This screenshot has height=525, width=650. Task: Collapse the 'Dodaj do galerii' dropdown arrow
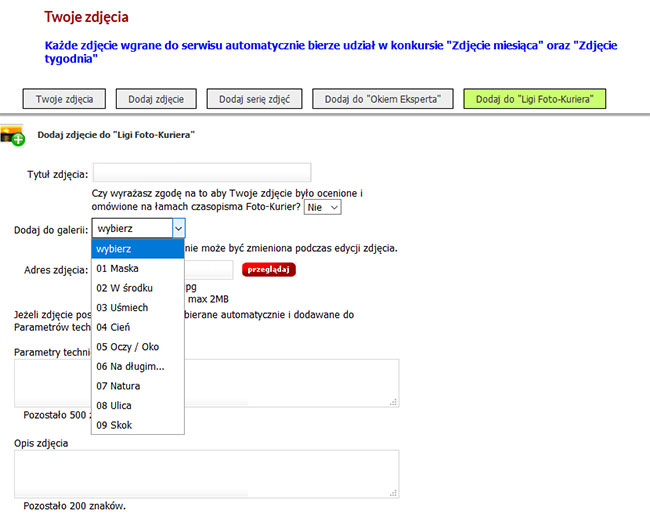178,228
